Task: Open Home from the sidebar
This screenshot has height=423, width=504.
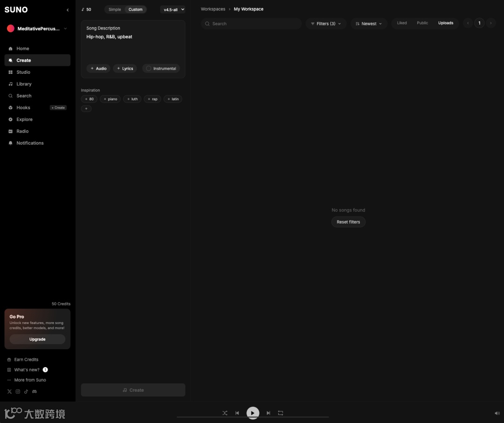Action: click(37, 49)
